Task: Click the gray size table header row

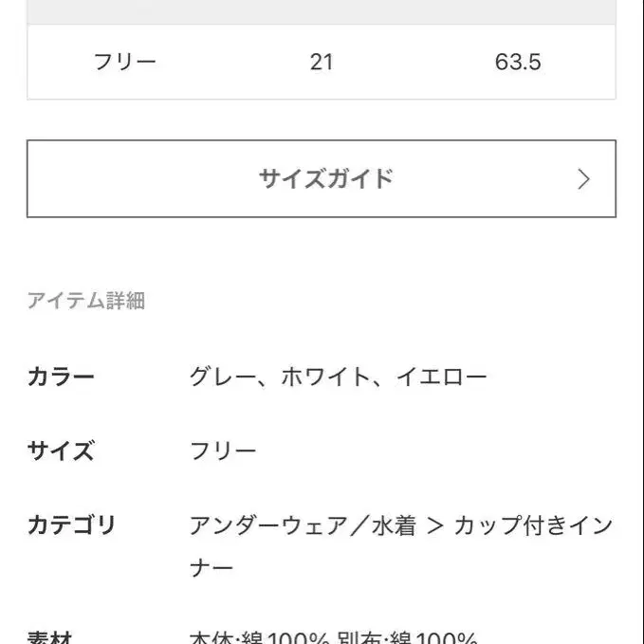Action: [x=322, y=11]
